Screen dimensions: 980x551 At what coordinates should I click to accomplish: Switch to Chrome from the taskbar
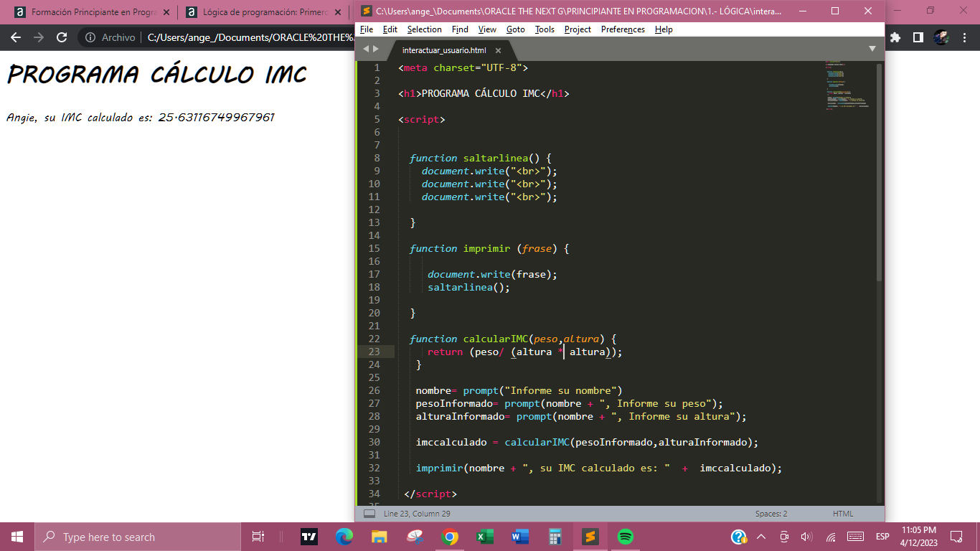(450, 537)
